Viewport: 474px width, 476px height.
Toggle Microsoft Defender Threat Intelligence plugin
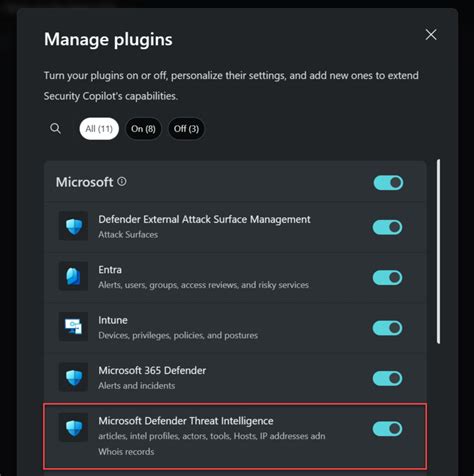[387, 429]
